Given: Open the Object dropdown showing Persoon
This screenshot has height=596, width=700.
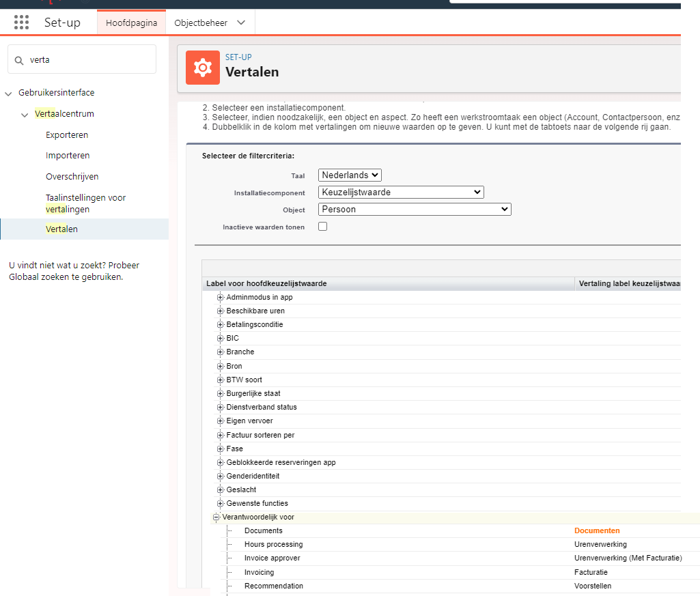Looking at the screenshot, I should pyautogui.click(x=415, y=210).
